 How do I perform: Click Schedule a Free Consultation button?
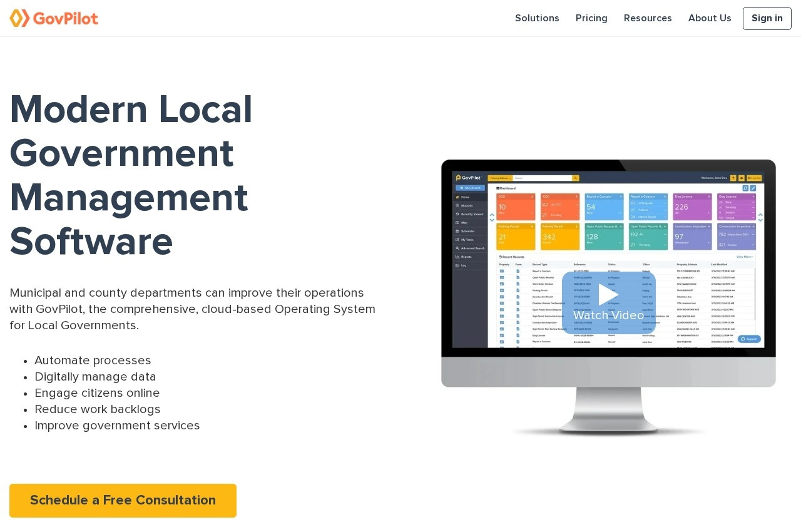(x=123, y=501)
